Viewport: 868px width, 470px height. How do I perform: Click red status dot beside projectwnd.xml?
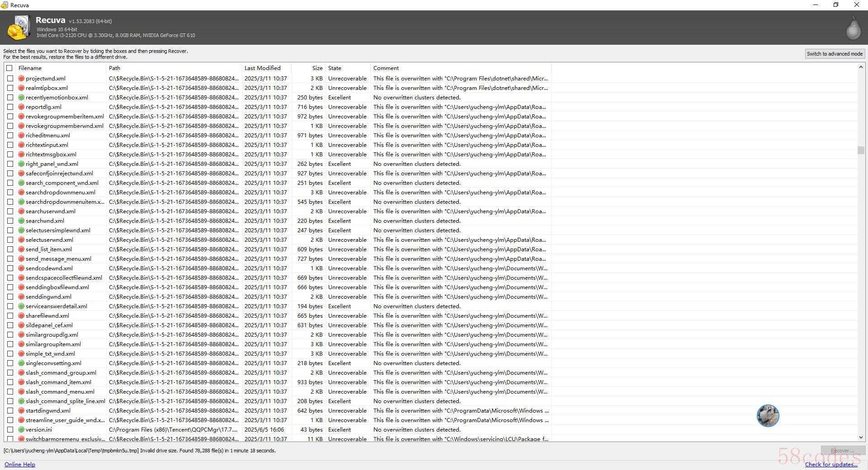(21, 79)
